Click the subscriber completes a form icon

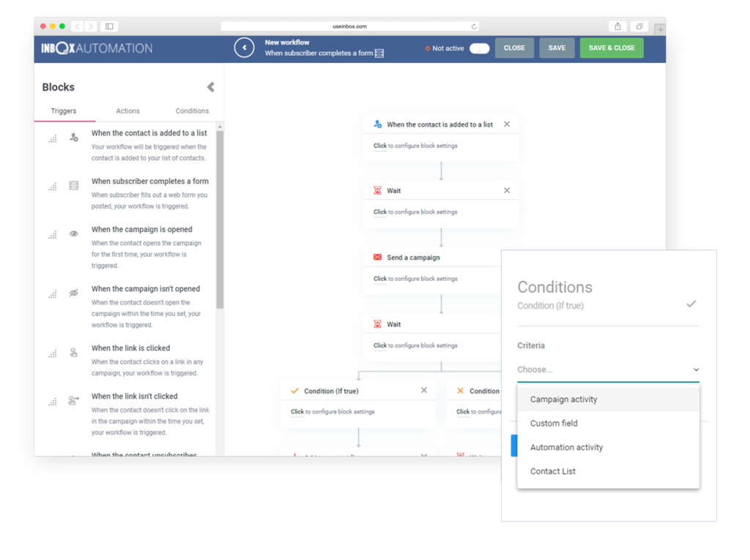74,186
